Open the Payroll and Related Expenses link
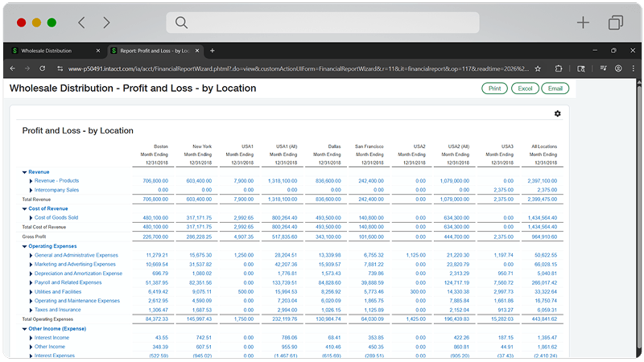 68,282
